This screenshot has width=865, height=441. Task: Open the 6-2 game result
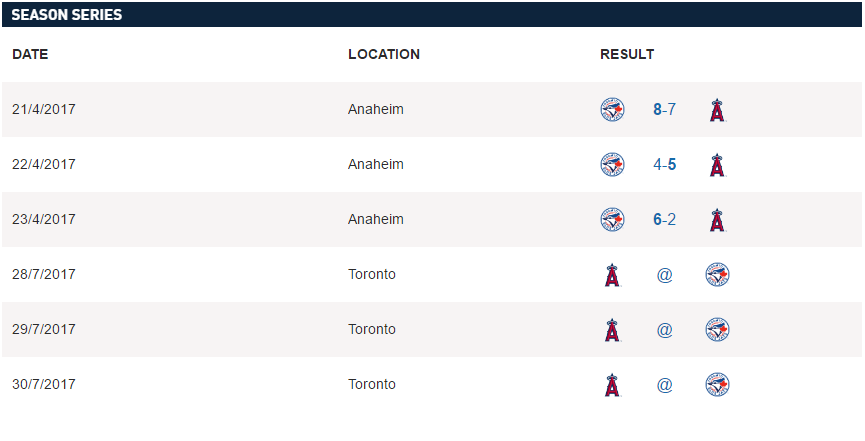664,220
